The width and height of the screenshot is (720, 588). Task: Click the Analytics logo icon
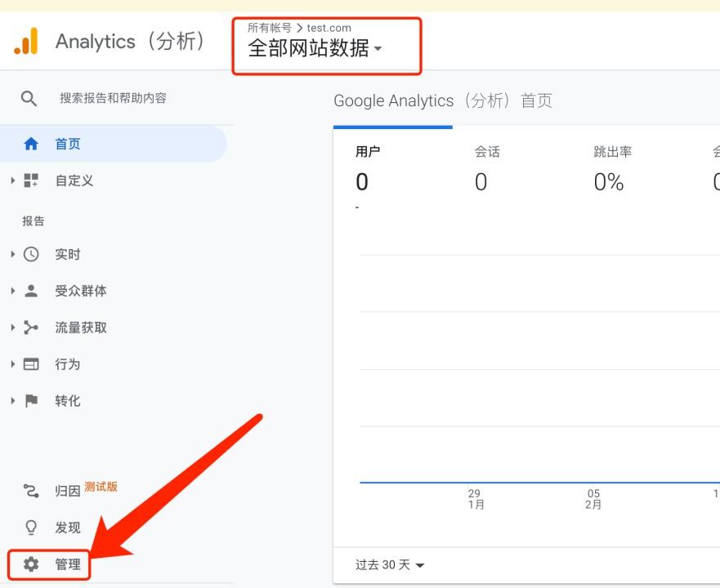coord(27,41)
